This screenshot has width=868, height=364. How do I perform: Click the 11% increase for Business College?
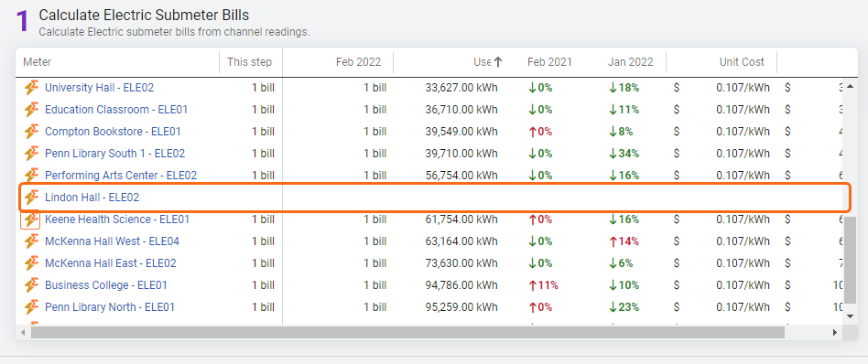(x=544, y=285)
